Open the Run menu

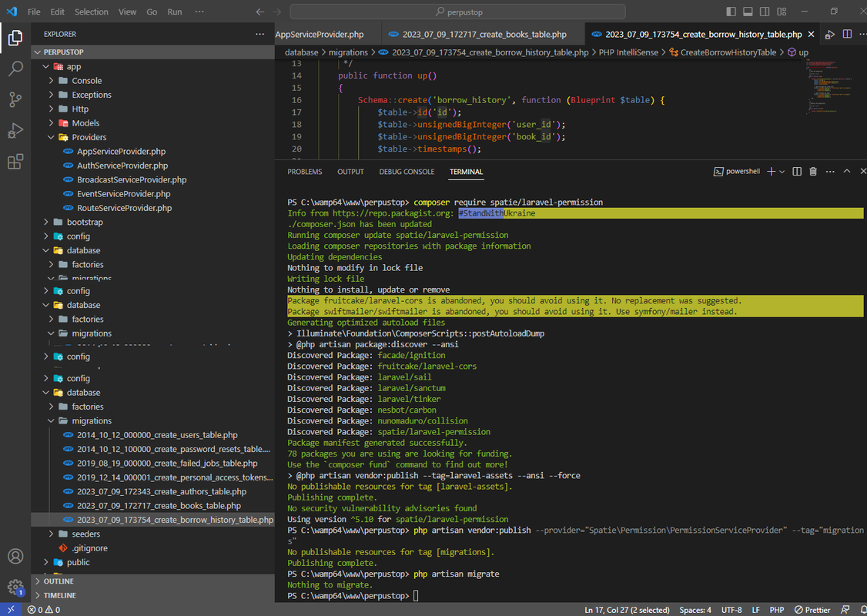point(175,12)
